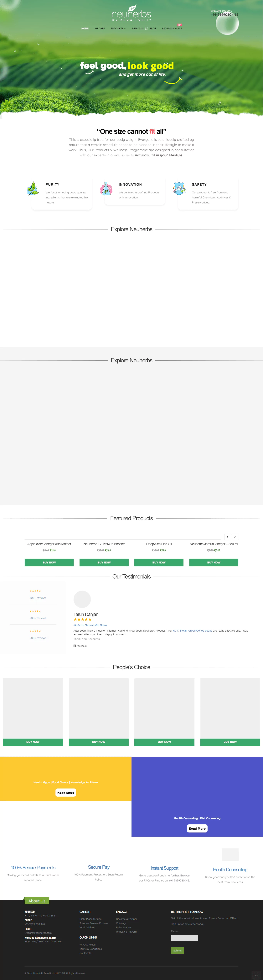Click Read More under Health Counseling banner
Viewport: 263px width, 980px height.
197,828
